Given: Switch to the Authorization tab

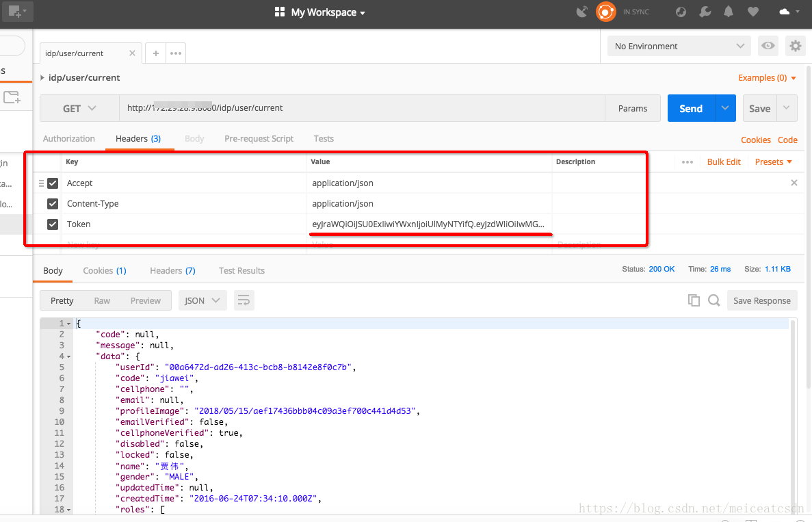Looking at the screenshot, I should click(x=69, y=139).
